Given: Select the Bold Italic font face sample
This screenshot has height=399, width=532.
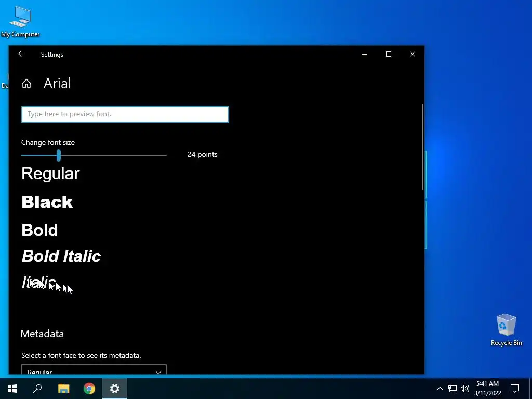Looking at the screenshot, I should click(61, 256).
